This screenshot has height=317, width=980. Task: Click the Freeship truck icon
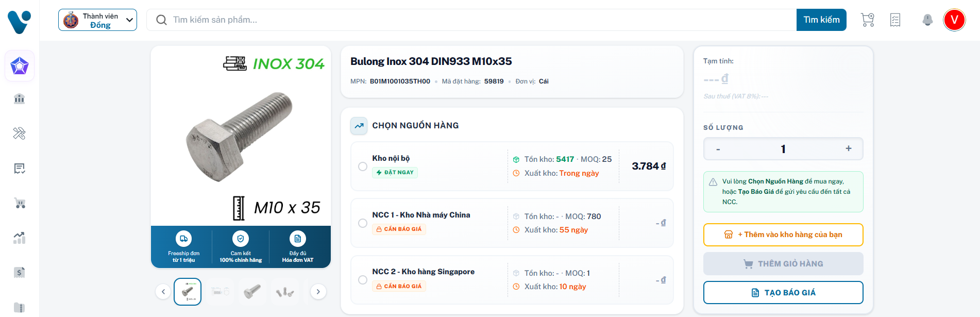coord(184,239)
